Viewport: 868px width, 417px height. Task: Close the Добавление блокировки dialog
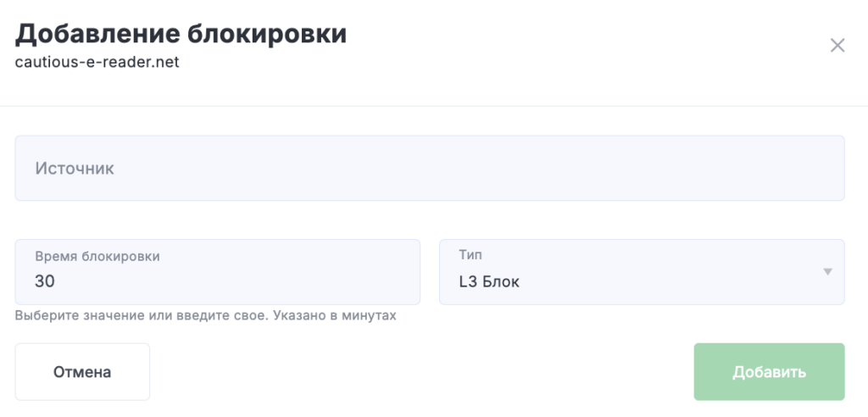[x=837, y=46]
